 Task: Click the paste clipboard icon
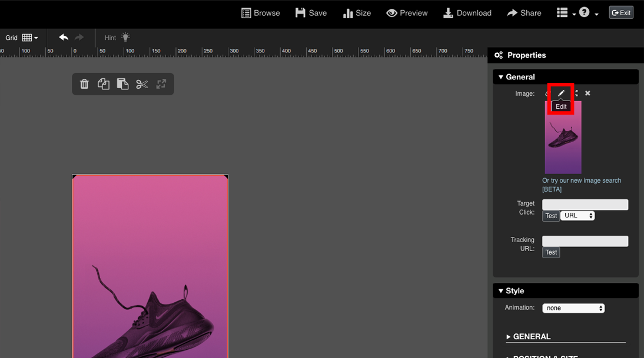point(122,84)
